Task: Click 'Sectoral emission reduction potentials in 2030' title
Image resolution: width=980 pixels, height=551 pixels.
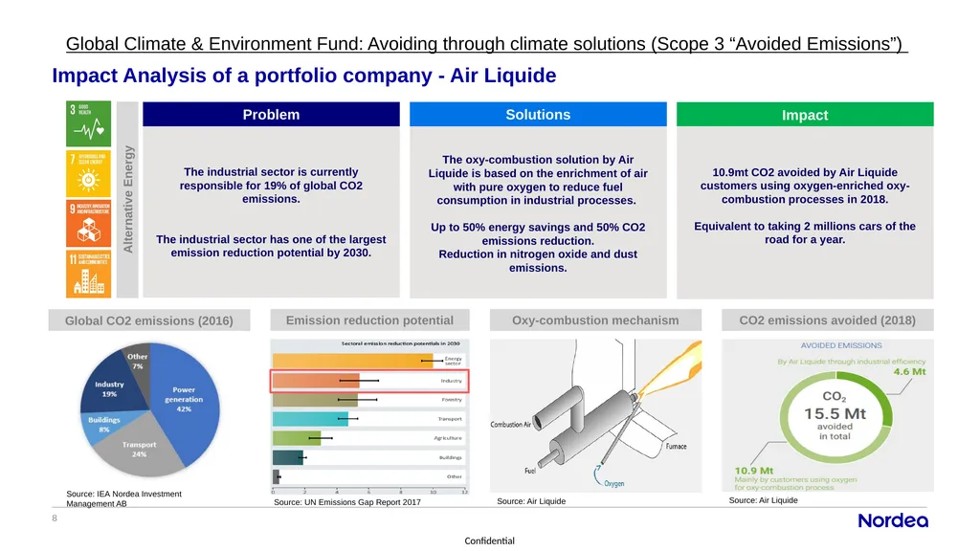Action: pos(401,343)
